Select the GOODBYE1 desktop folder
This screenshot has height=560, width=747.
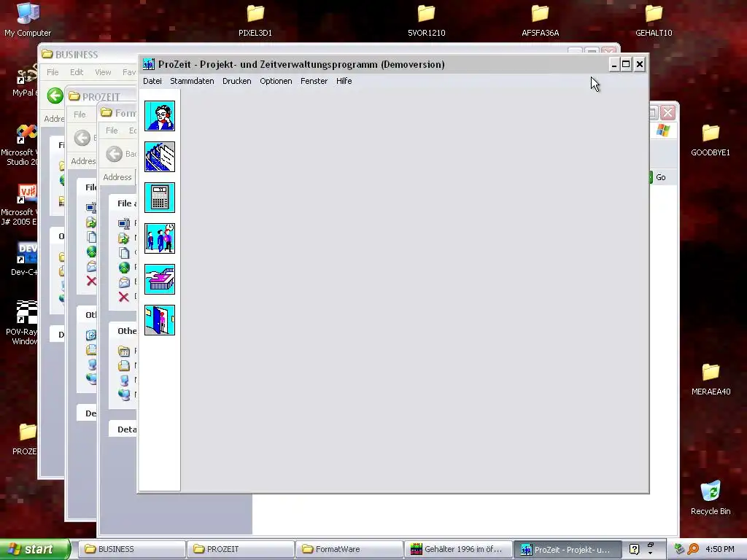[x=711, y=140]
